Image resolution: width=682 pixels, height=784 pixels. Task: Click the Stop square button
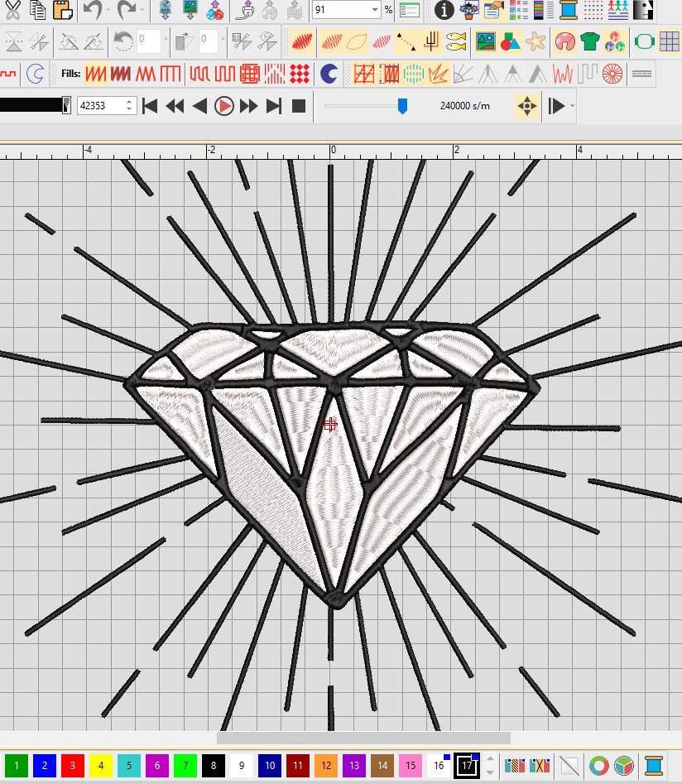(x=299, y=106)
